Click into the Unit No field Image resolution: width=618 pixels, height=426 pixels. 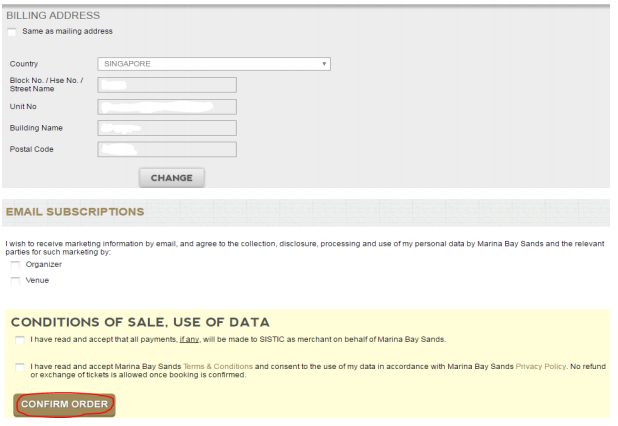click(167, 106)
